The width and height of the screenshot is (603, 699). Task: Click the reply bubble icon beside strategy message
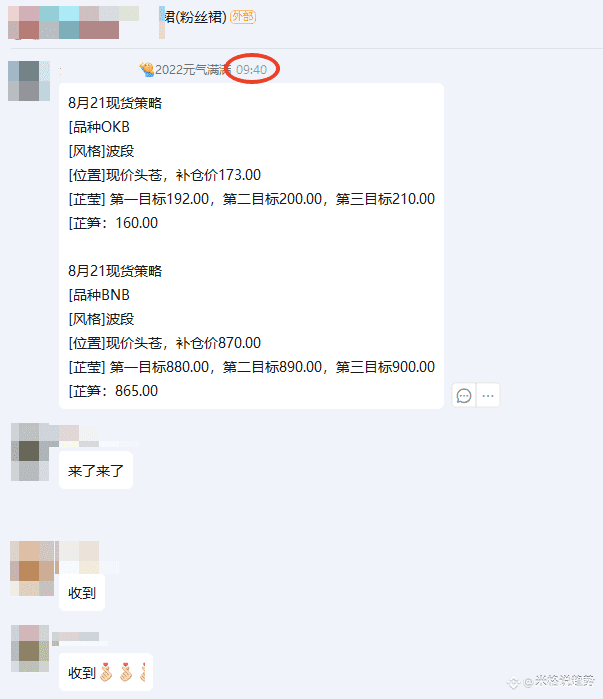pos(464,395)
